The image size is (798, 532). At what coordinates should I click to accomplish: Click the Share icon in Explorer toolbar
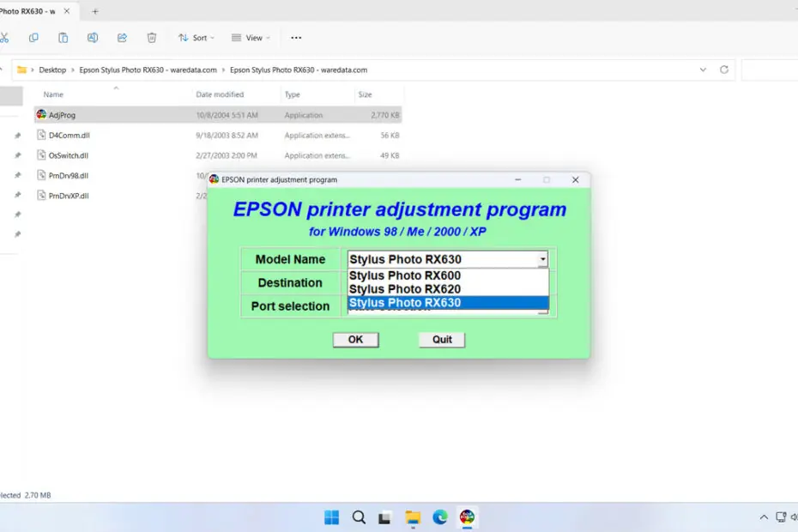(122, 38)
